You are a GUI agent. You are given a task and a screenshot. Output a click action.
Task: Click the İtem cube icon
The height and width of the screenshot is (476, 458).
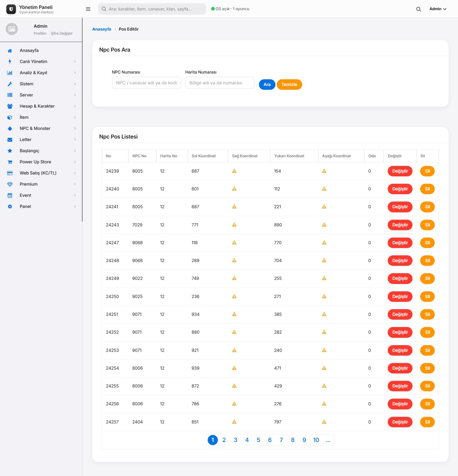tap(10, 117)
